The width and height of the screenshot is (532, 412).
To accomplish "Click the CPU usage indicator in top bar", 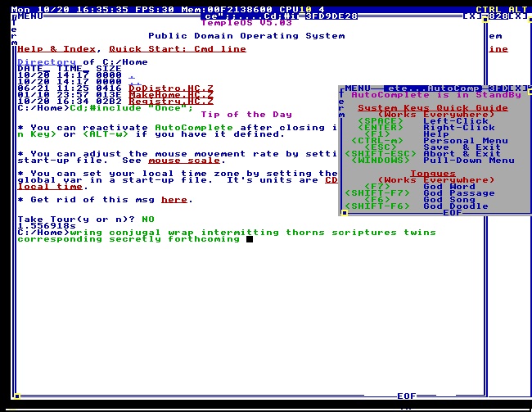I will [x=302, y=10].
